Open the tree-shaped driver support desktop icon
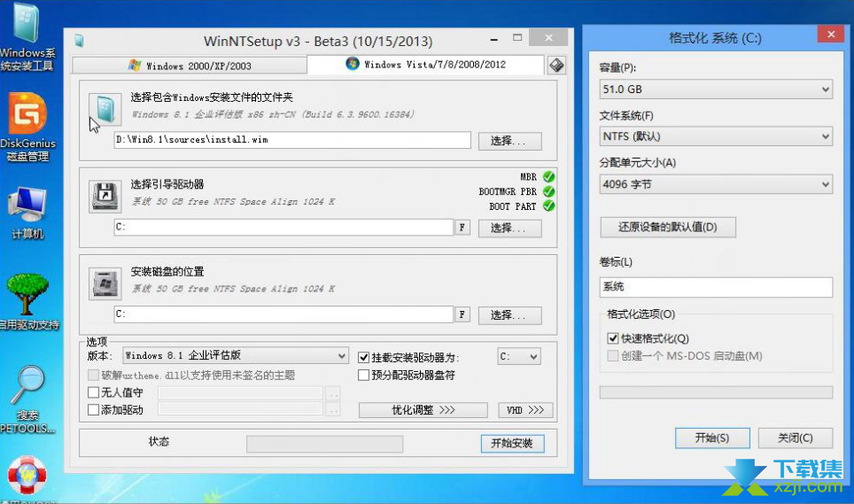Image resolution: width=854 pixels, height=504 pixels. tap(28, 302)
